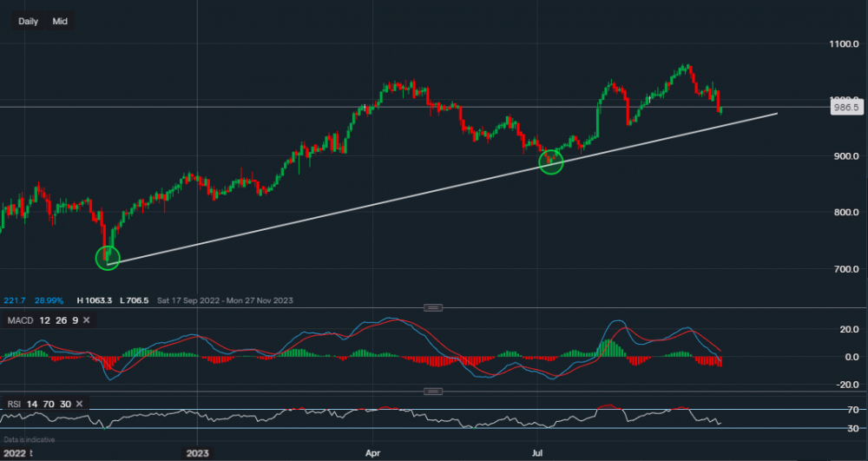Viewport: 868px width, 461px height.
Task: Select the green circle marking the 2022 low
Action: click(x=108, y=257)
